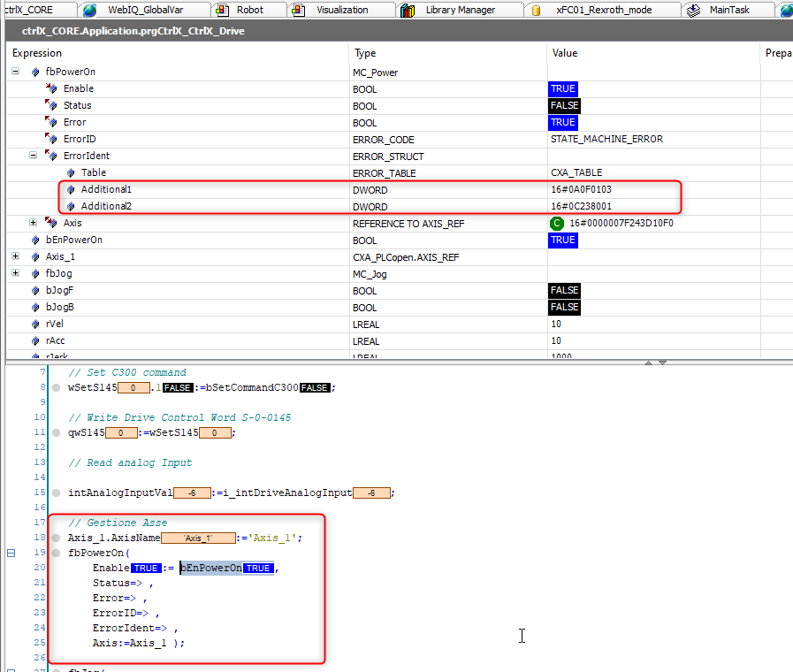Click the Library Manager tab icon
This screenshot has width=793, height=672.
coord(408,11)
